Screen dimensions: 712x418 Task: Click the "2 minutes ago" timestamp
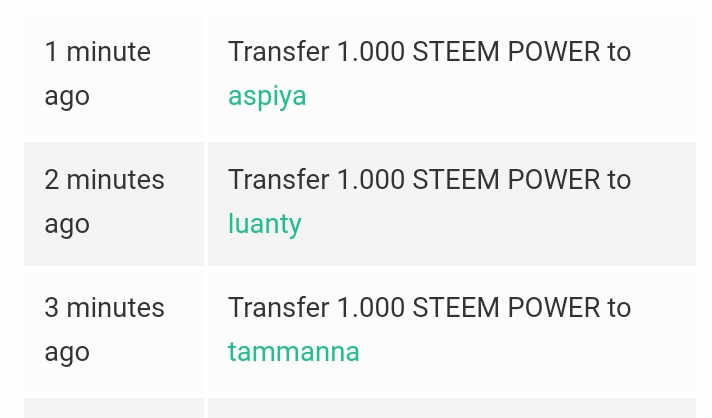pos(104,202)
